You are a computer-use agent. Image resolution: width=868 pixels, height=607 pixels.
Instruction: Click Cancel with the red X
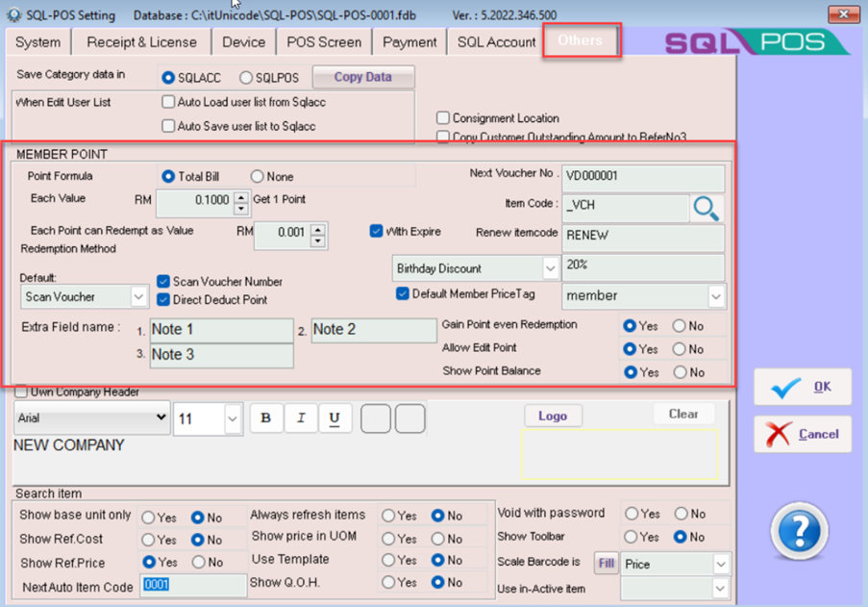pyautogui.click(x=802, y=435)
